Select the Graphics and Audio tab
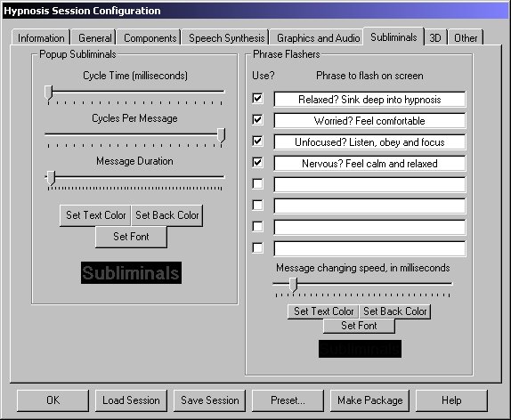The width and height of the screenshot is (511, 420). (318, 37)
